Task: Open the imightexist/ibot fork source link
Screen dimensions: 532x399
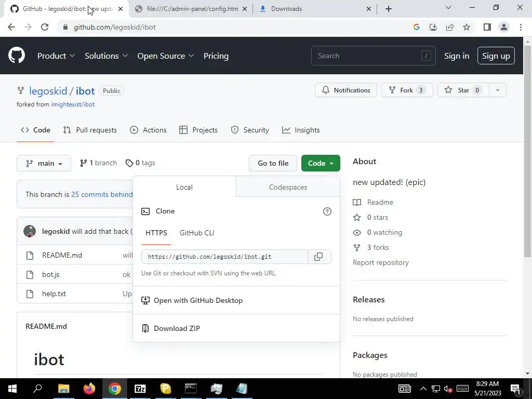Action: point(73,104)
